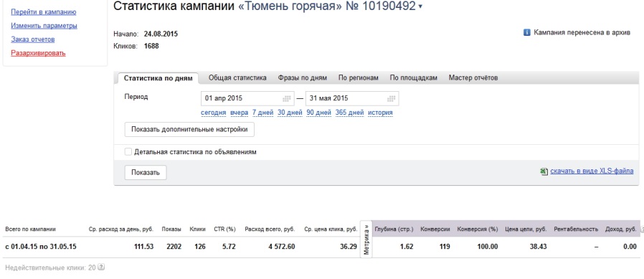
Task: Click start date field 01 апр 2015
Action: click(247, 98)
